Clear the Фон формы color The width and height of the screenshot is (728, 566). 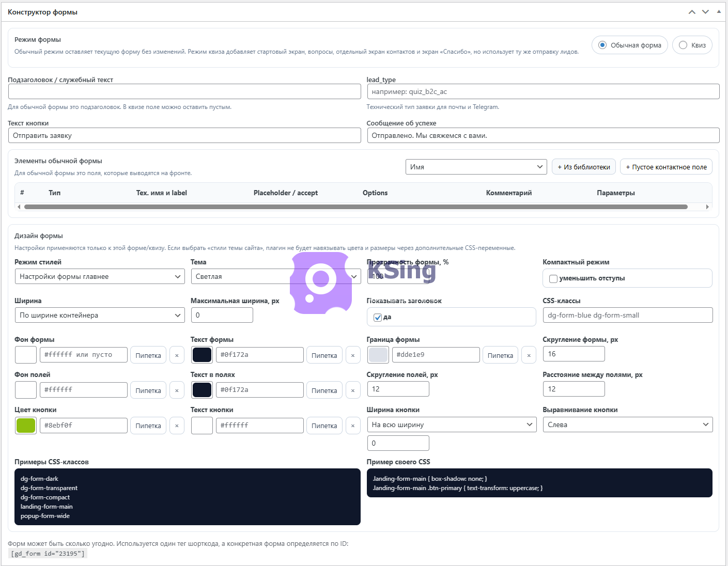pos(177,355)
